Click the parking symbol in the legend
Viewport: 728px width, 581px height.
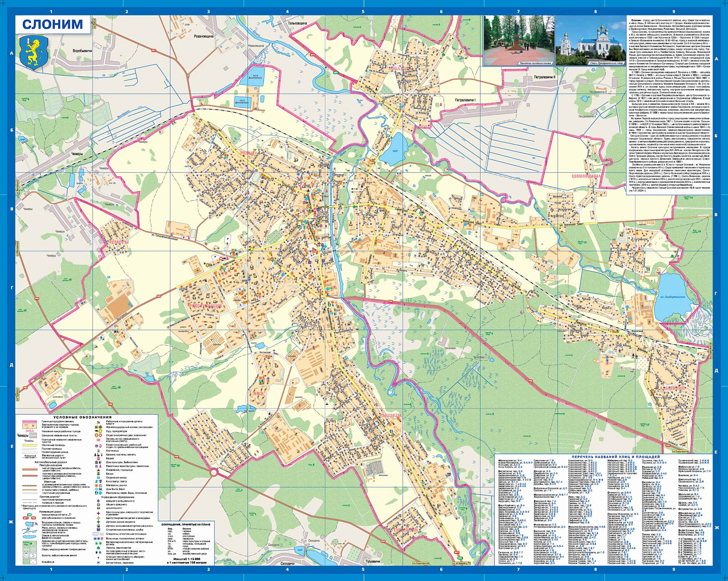coord(98,563)
